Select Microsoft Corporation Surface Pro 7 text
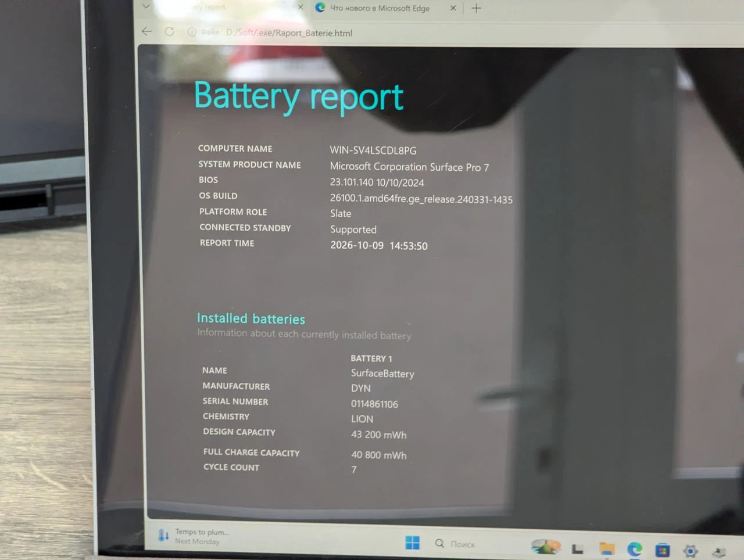The image size is (744, 560). click(x=410, y=167)
